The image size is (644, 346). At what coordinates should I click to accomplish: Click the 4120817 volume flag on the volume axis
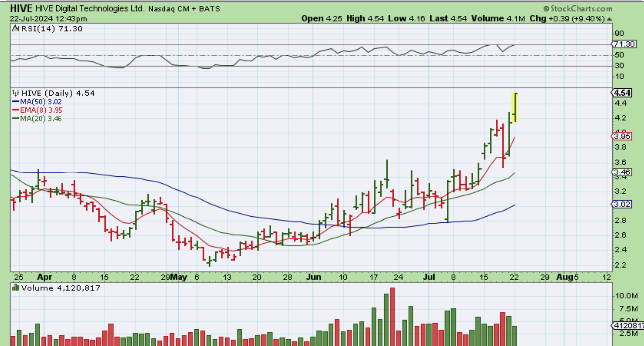pos(627,326)
